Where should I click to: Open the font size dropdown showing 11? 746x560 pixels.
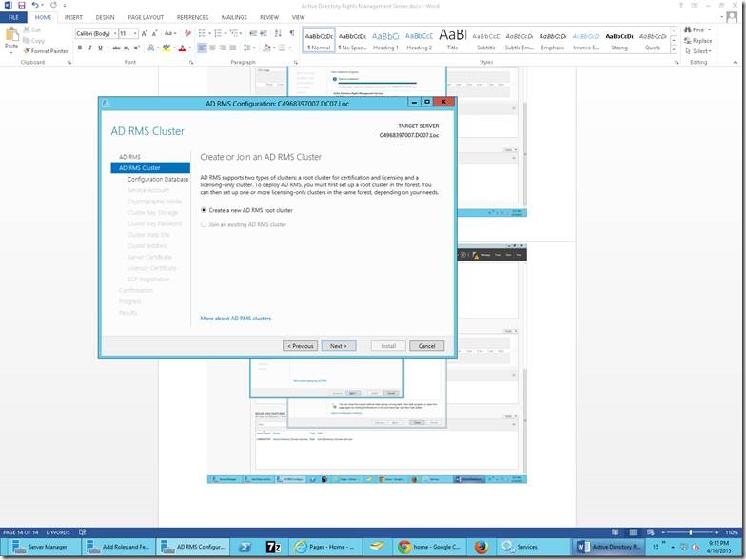[x=135, y=34]
